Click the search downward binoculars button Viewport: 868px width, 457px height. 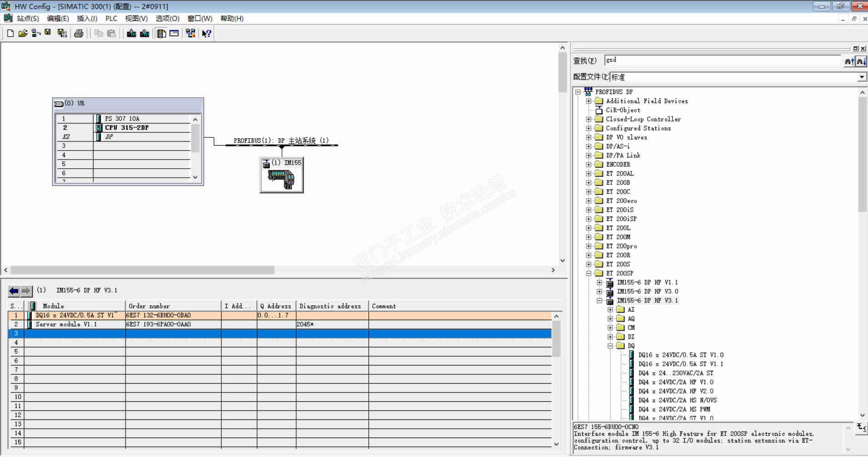(861, 61)
